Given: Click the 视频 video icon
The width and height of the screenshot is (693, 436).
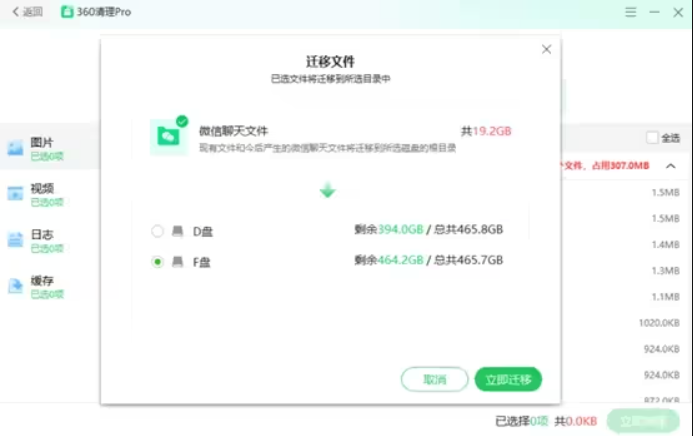Looking at the screenshot, I should [x=15, y=193].
